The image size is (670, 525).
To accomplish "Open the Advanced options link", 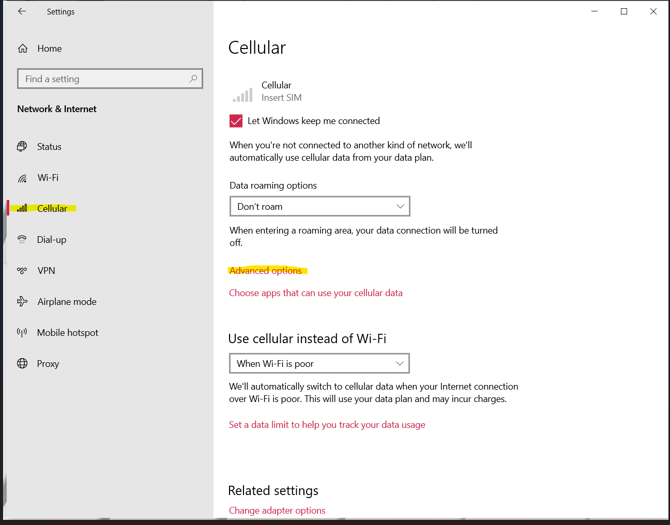I will click(265, 270).
